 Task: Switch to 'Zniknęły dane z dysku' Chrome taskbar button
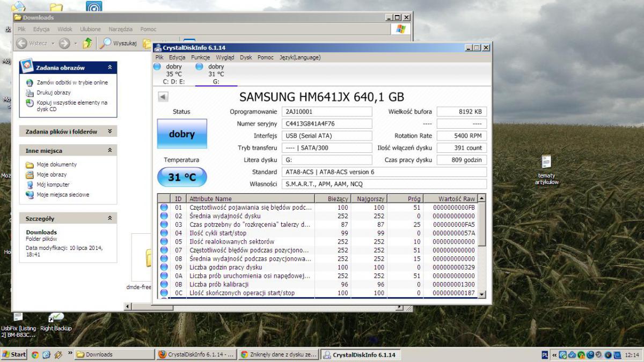[x=279, y=354]
